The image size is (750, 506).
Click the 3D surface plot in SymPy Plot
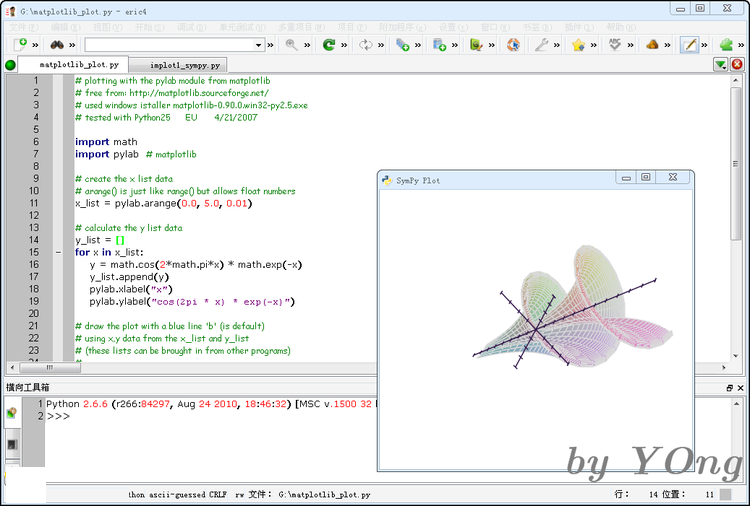(572, 308)
